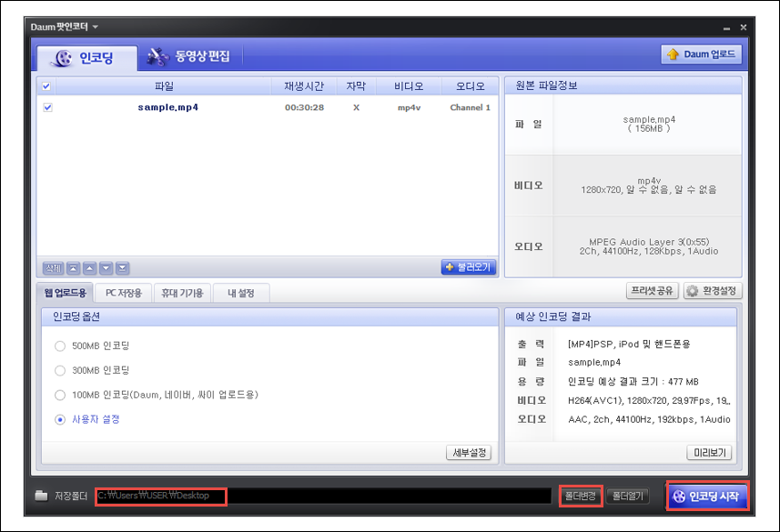This screenshot has height=532, width=780.
Task: Click the 비디오 column header
Action: [x=409, y=86]
